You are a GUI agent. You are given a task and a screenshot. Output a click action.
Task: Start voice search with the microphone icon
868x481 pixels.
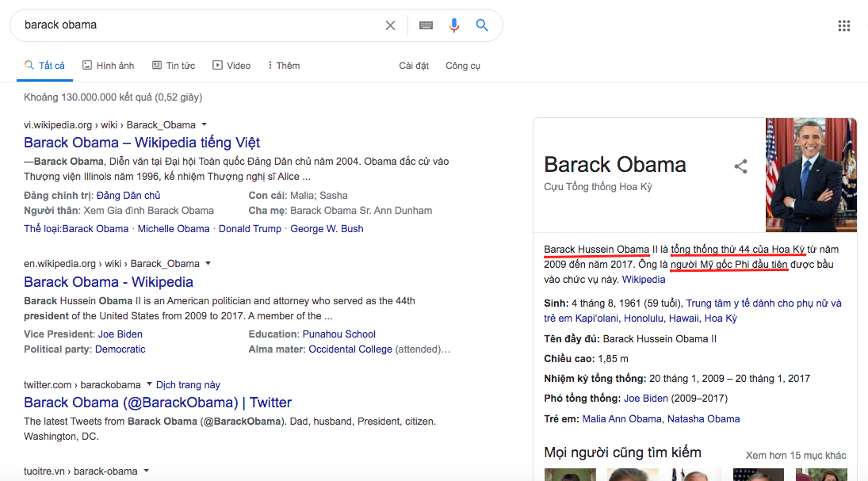click(x=454, y=25)
